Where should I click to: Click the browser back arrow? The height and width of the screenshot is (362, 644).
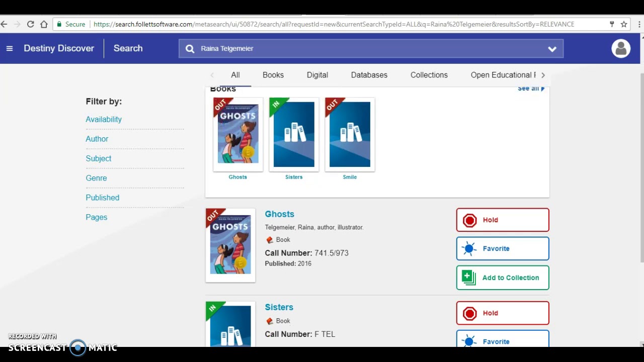pos(4,24)
